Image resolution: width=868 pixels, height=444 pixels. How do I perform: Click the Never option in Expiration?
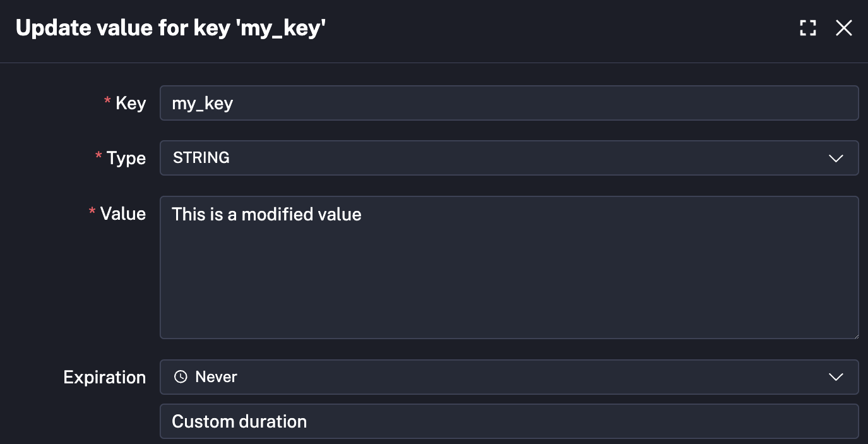click(x=217, y=376)
